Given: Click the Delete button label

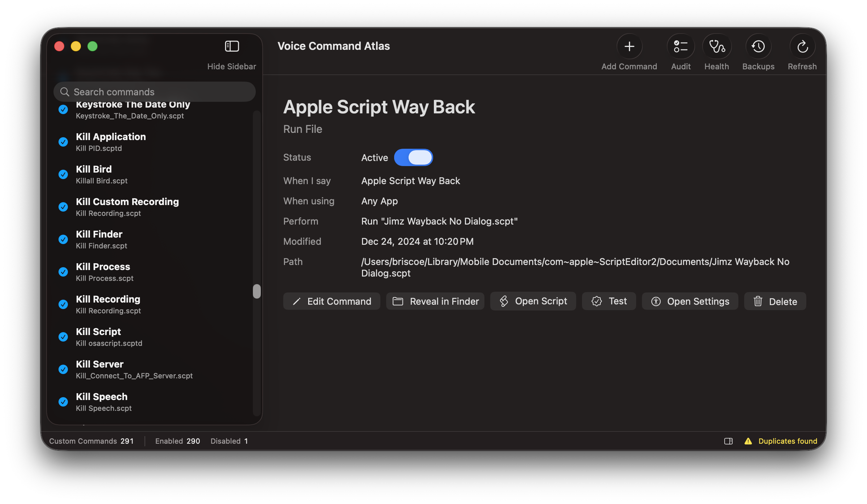Looking at the screenshot, I should click(x=783, y=301).
